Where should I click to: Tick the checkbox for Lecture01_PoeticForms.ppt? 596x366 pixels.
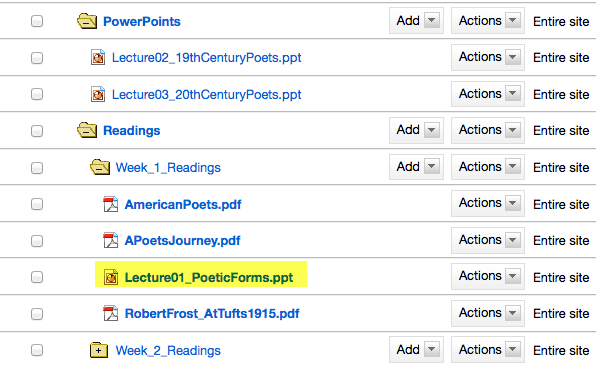click(37, 277)
